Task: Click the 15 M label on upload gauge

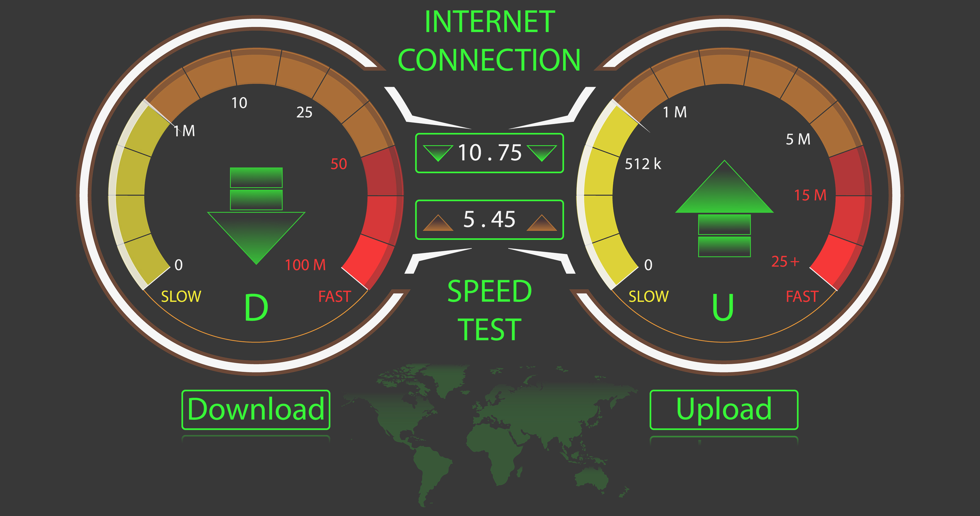Action: (810, 195)
